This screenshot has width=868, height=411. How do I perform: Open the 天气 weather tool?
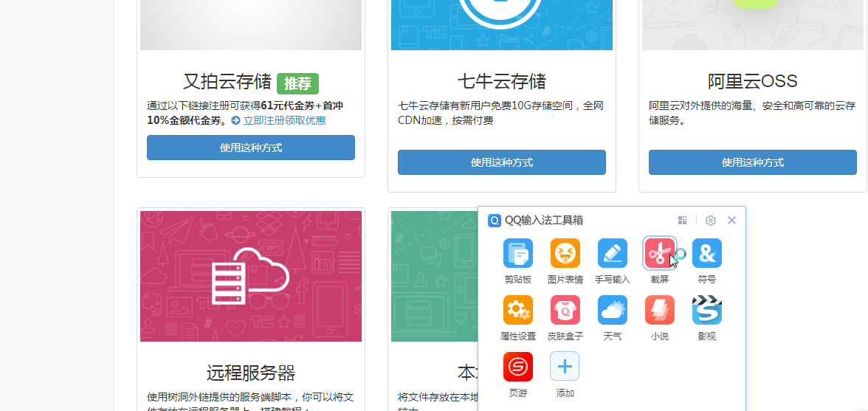coord(613,310)
